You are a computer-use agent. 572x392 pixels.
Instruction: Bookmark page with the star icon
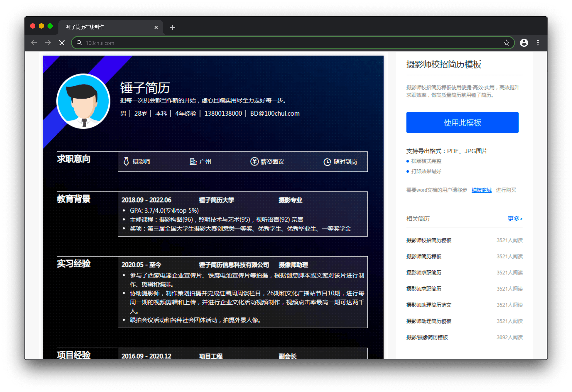point(506,43)
